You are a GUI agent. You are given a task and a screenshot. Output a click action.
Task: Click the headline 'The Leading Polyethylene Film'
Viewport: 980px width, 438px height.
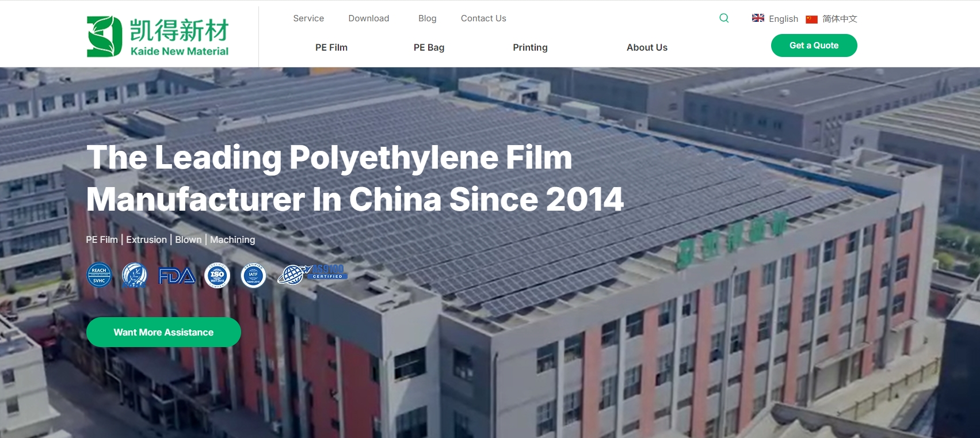tap(329, 157)
